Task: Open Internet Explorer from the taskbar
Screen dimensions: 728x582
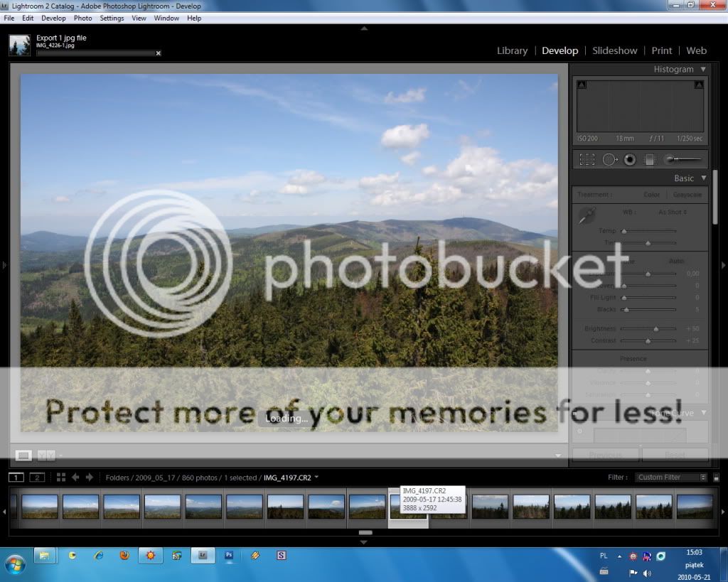Action: tap(98, 555)
